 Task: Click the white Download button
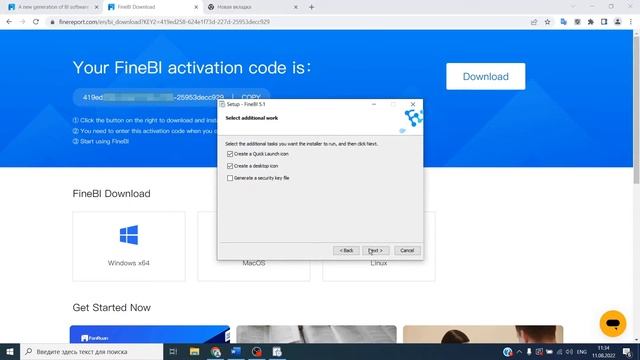coord(486,76)
